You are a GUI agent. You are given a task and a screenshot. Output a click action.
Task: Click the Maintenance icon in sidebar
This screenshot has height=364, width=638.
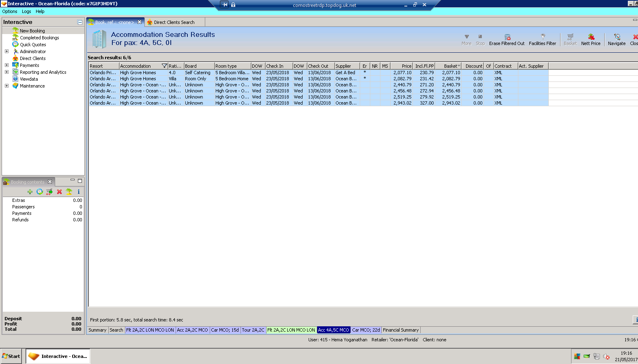click(x=15, y=86)
